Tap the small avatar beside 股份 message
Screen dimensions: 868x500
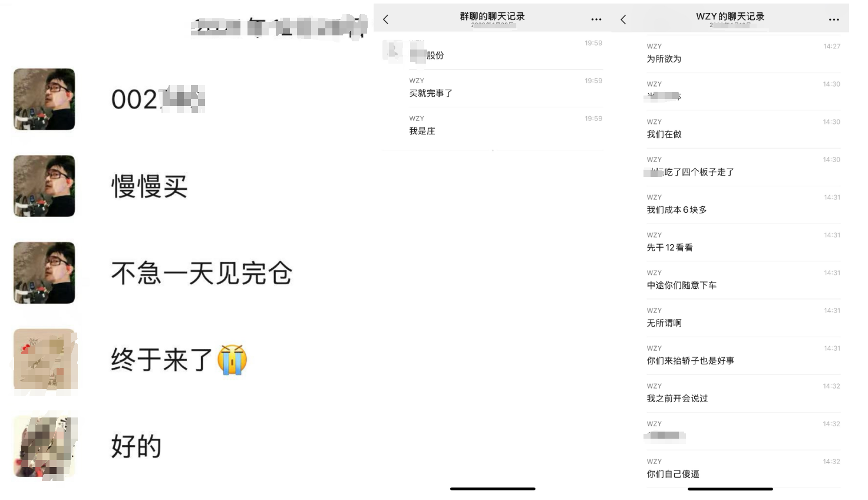pos(392,51)
